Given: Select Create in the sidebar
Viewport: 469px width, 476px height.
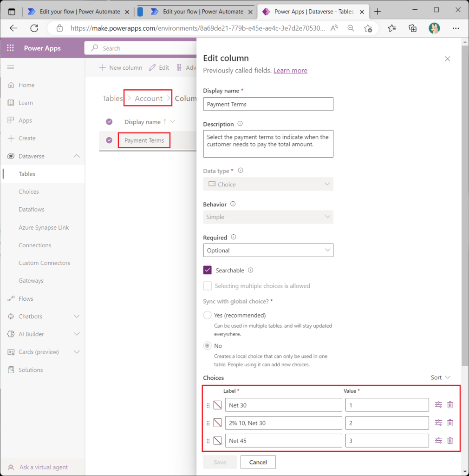Looking at the screenshot, I should [27, 138].
